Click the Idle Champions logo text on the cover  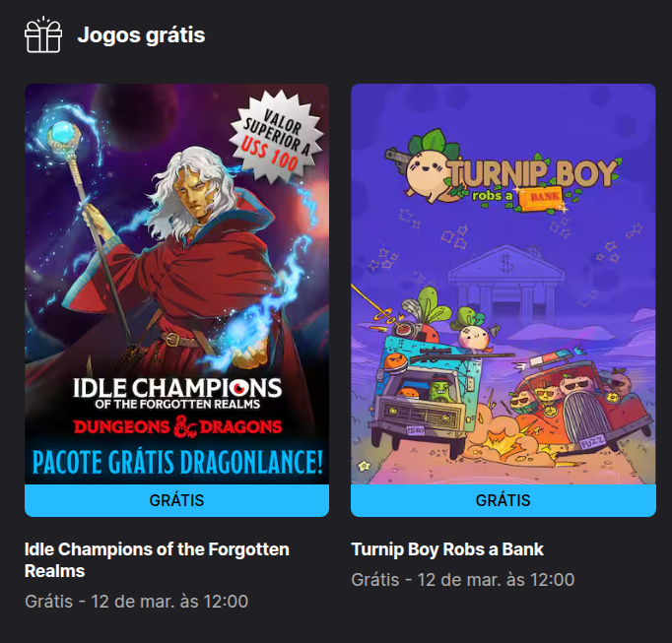[x=177, y=393]
